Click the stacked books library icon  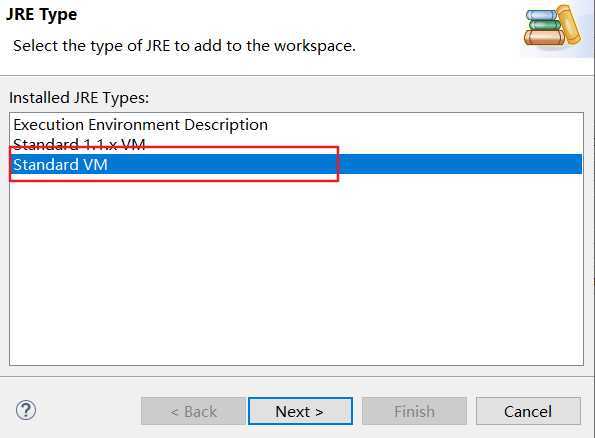click(x=552, y=27)
